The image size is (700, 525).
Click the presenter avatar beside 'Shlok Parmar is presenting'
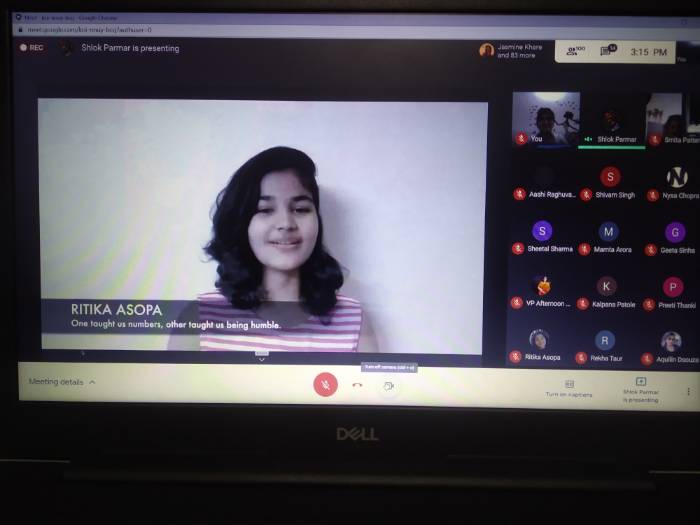[67, 48]
